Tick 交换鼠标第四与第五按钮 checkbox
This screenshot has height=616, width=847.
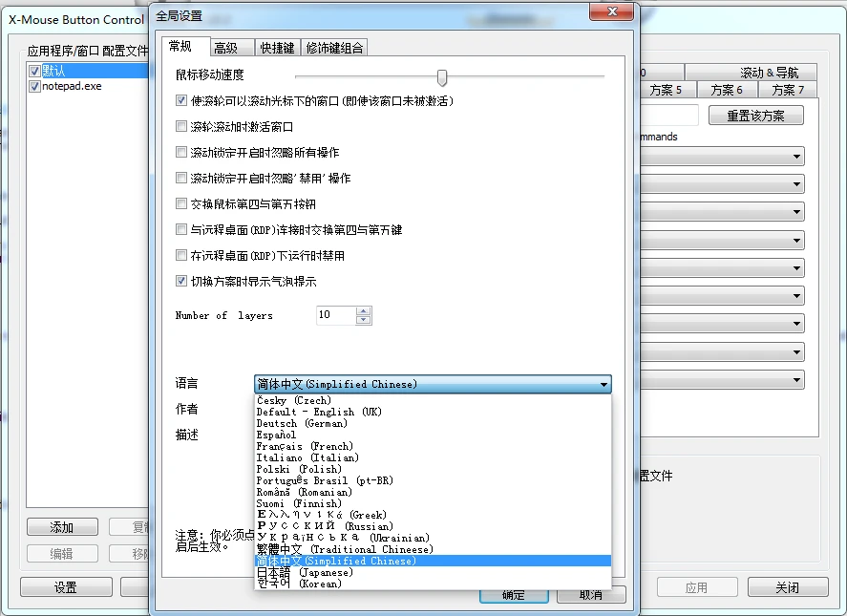[x=181, y=203]
